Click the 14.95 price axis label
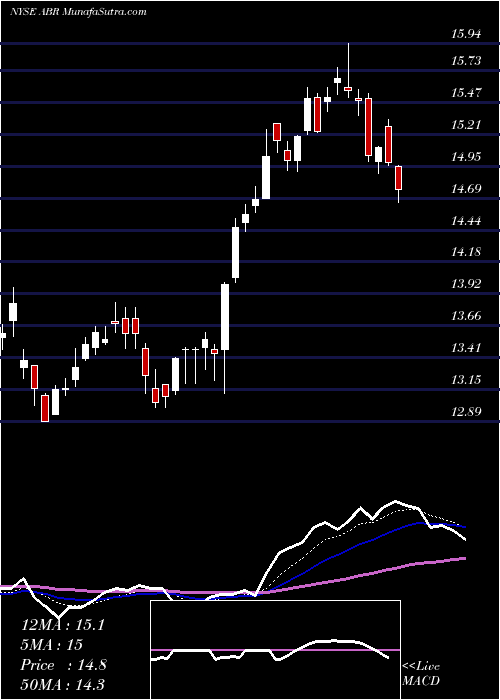Screen dimensions: 500x700 pyautogui.click(x=466, y=157)
